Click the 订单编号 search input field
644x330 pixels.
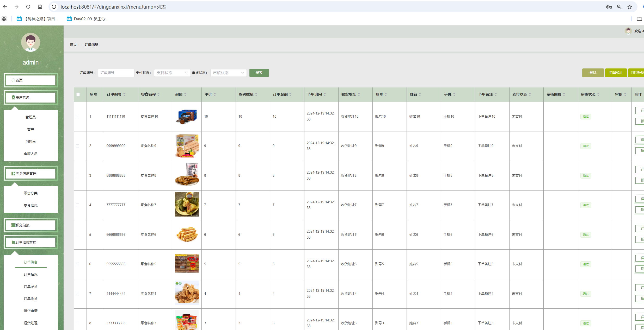coord(116,73)
